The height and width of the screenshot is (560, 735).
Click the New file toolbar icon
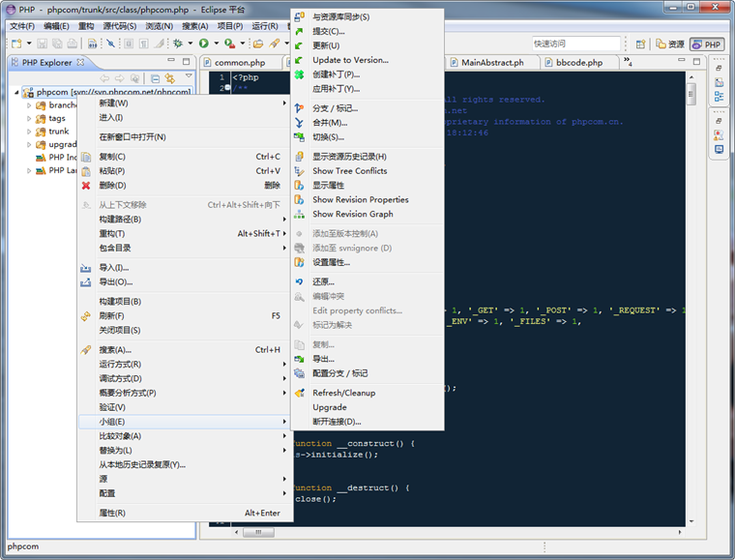pos(16,44)
